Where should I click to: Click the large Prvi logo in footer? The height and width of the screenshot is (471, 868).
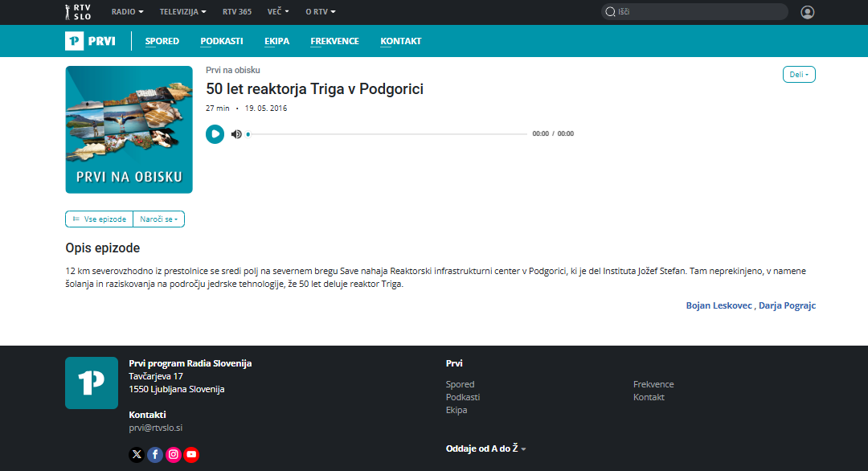coord(92,383)
